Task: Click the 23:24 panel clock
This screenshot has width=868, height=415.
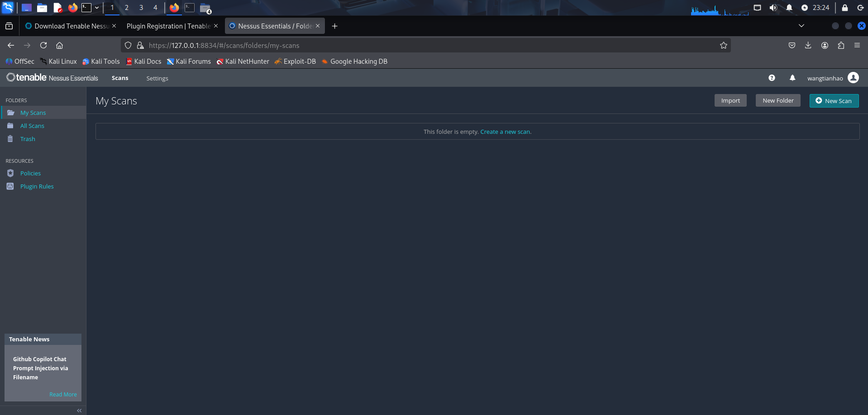Action: click(x=821, y=8)
